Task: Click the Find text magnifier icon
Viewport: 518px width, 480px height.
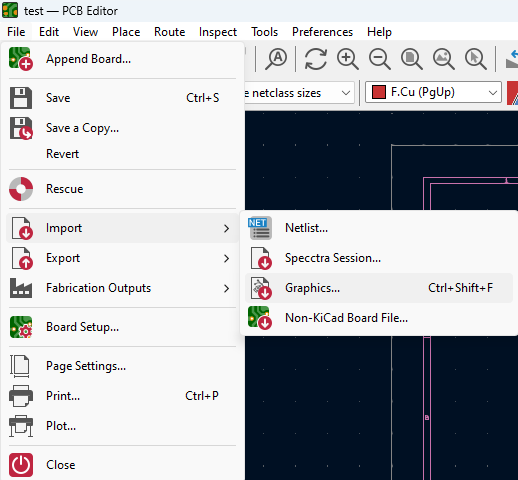Action: click(x=276, y=59)
